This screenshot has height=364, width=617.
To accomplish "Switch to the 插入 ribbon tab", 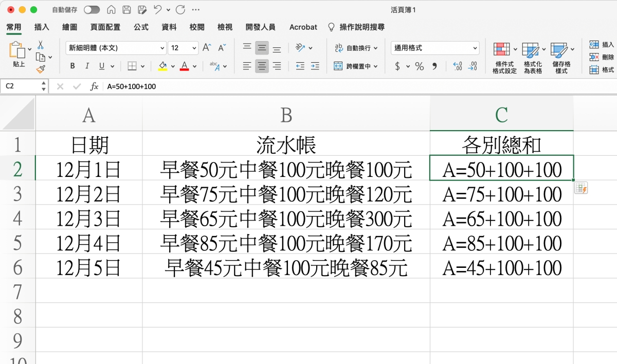I will tap(42, 27).
